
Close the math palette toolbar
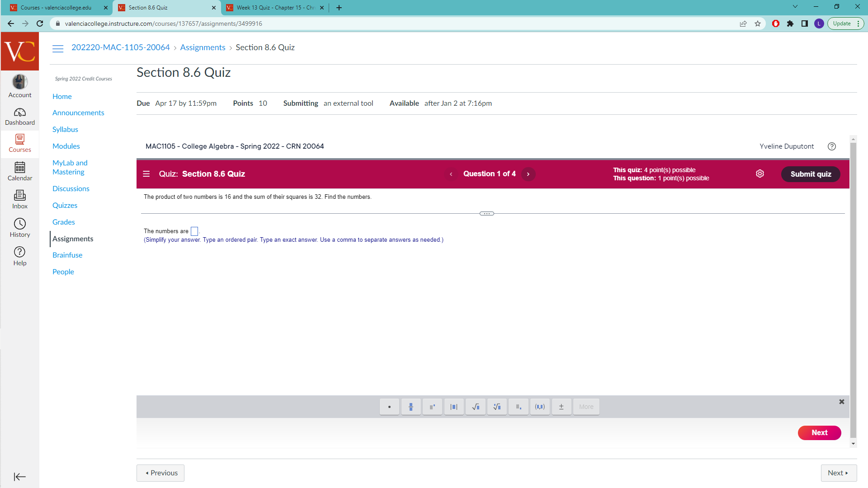841,402
